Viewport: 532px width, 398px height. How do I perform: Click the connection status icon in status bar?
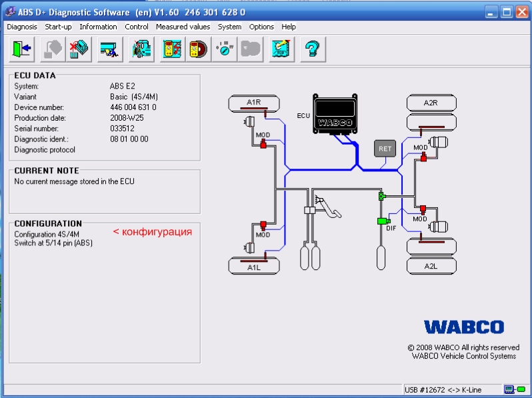[515, 389]
